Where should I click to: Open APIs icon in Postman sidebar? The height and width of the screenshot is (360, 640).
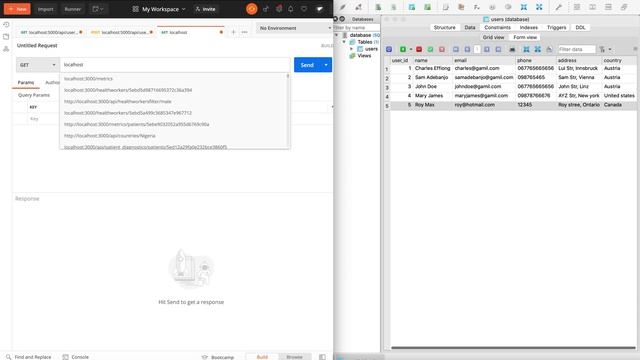(x=6, y=49)
